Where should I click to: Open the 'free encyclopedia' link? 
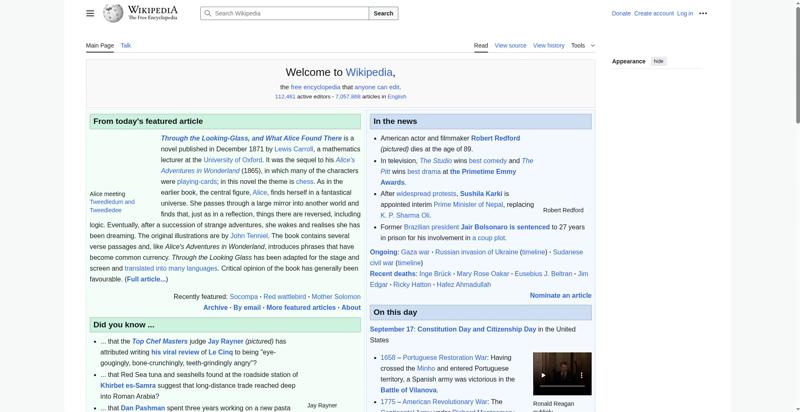[315, 87]
